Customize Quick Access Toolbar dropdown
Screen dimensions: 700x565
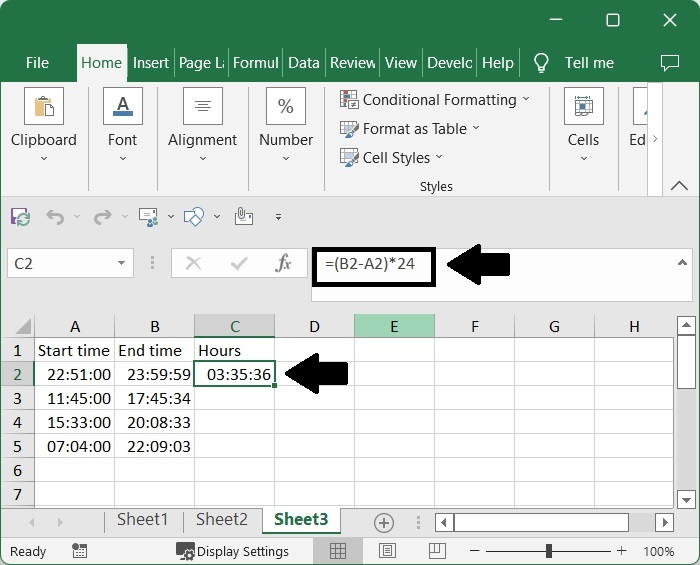[278, 217]
